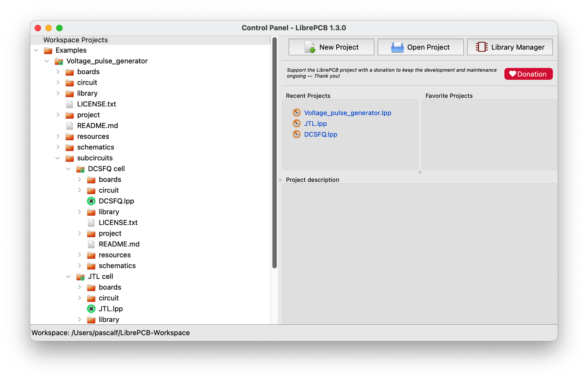Expand the schematics folder under DCSFQ cell
The height and width of the screenshot is (381, 588).
[x=79, y=266]
